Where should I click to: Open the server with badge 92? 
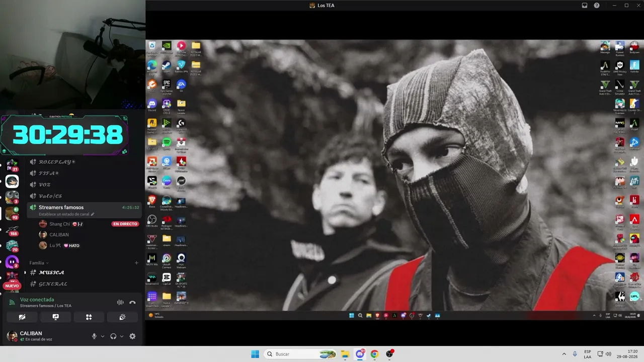pyautogui.click(x=12, y=214)
